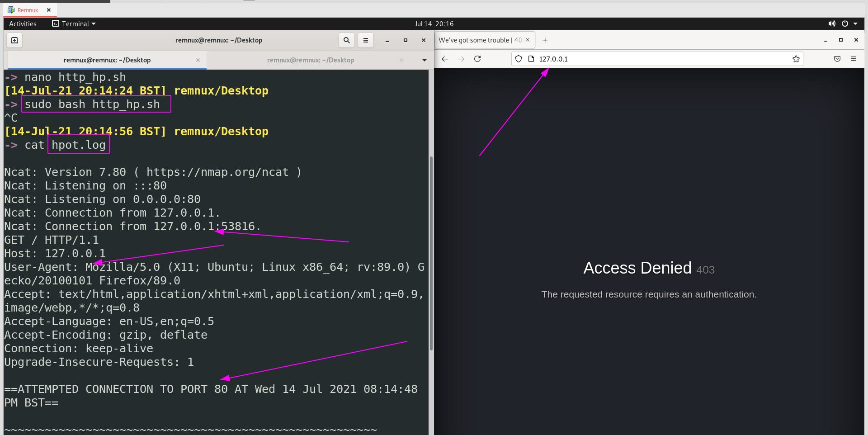
Task: Go back in Firefox
Action: (x=445, y=59)
